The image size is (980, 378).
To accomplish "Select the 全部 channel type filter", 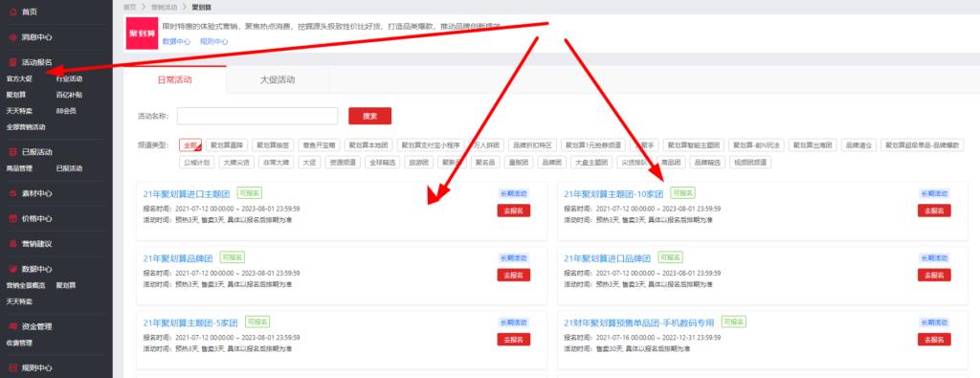I will point(190,145).
